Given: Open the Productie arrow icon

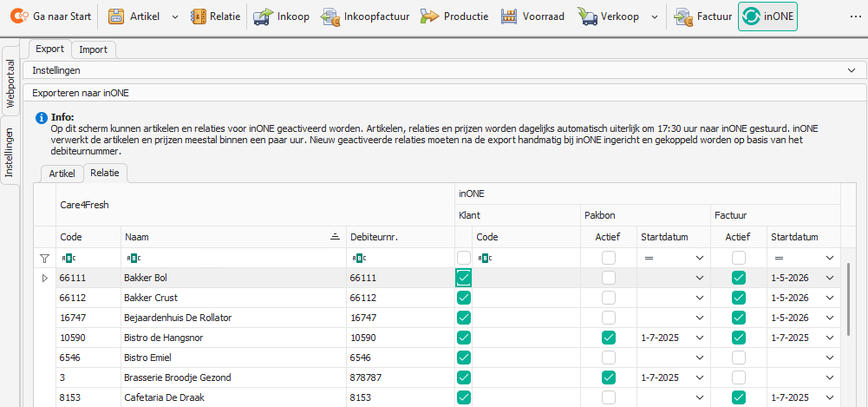Looking at the screenshot, I should [x=429, y=16].
